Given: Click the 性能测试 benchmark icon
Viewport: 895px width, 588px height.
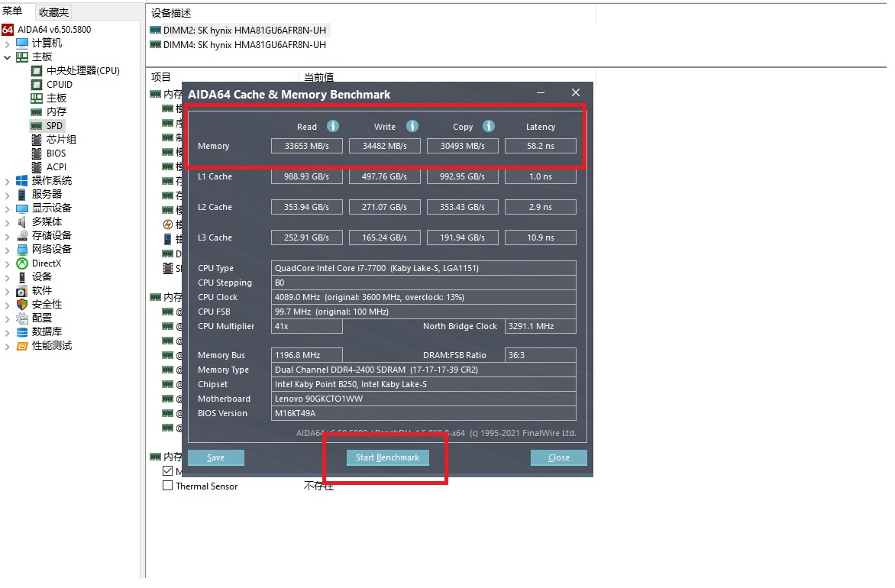Looking at the screenshot, I should (x=22, y=345).
